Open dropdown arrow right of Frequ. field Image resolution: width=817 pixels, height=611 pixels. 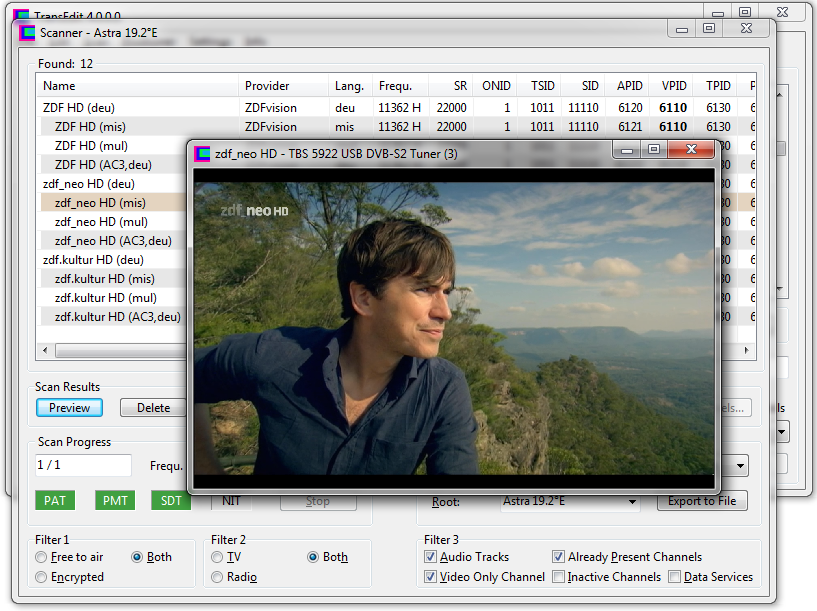click(x=740, y=466)
